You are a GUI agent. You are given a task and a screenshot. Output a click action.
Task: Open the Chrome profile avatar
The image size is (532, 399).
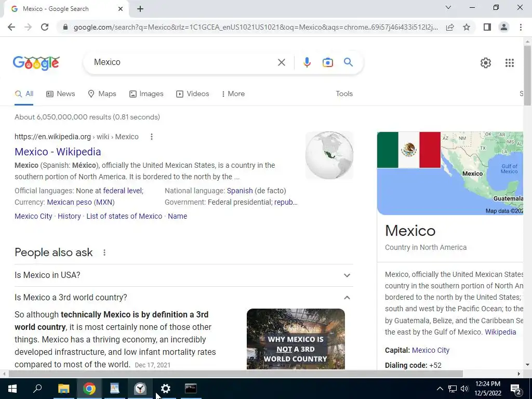(504, 27)
